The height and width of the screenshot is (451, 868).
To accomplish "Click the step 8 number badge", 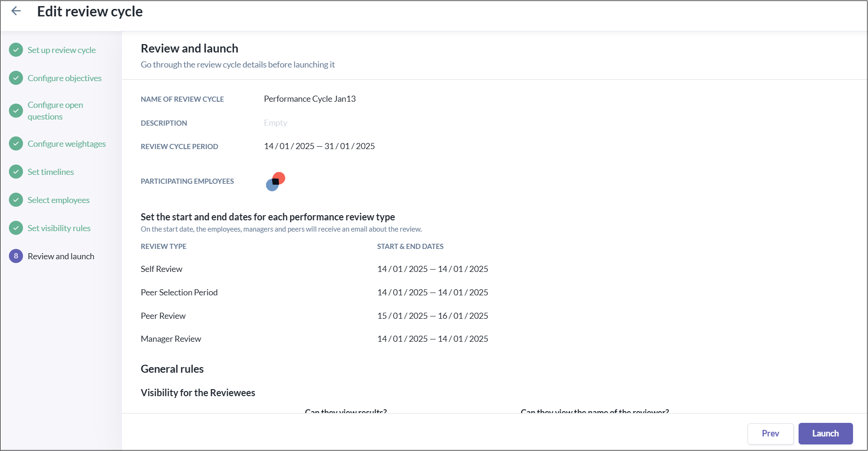I will (16, 256).
